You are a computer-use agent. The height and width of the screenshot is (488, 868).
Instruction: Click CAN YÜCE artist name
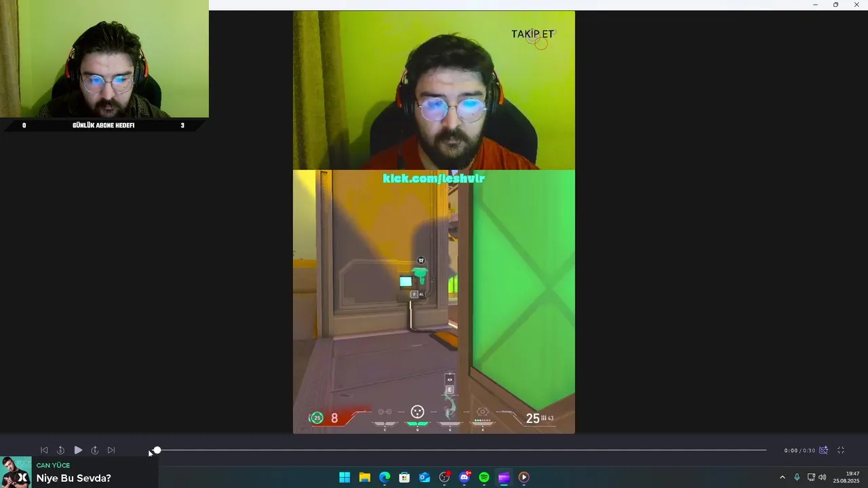point(53,466)
